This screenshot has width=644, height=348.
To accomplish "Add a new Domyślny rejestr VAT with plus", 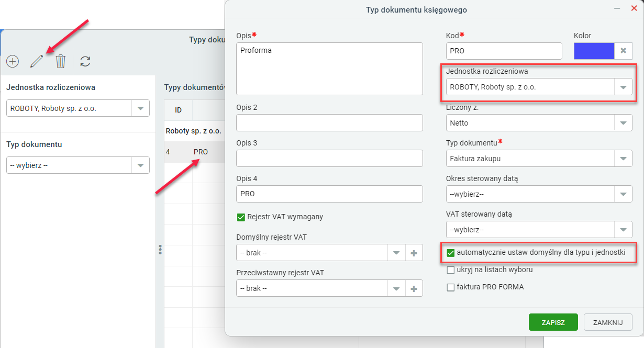I will click(x=414, y=253).
